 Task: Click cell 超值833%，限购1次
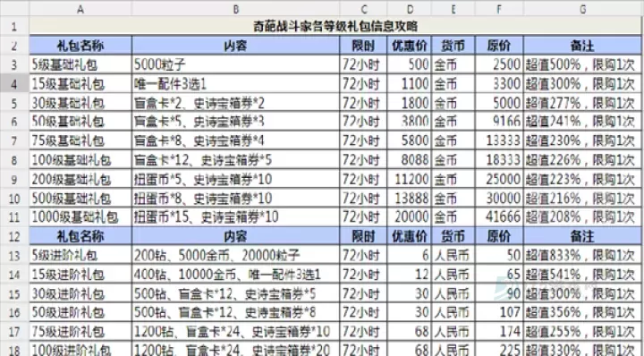(582, 256)
